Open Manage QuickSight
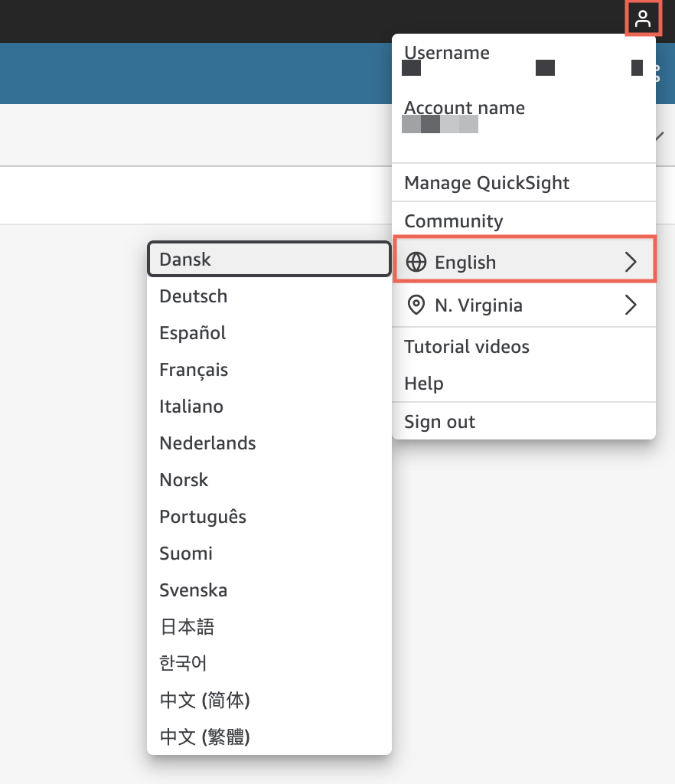The image size is (675, 784). click(487, 183)
